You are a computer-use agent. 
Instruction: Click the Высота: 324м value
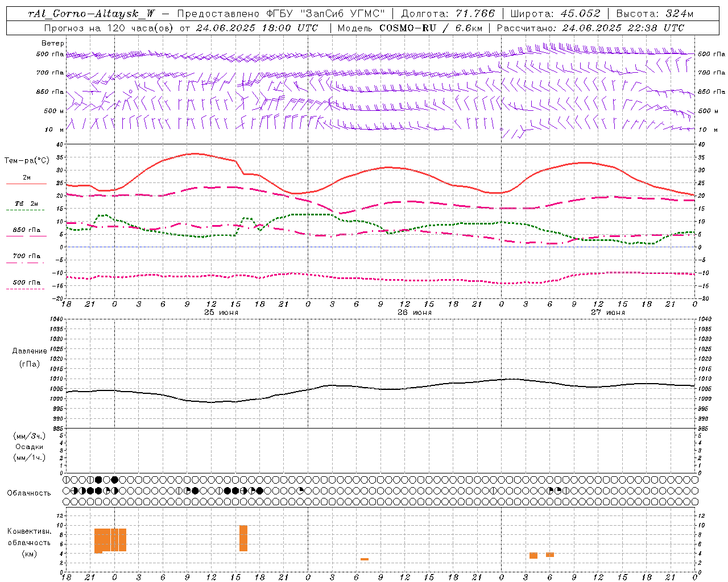coord(655,14)
